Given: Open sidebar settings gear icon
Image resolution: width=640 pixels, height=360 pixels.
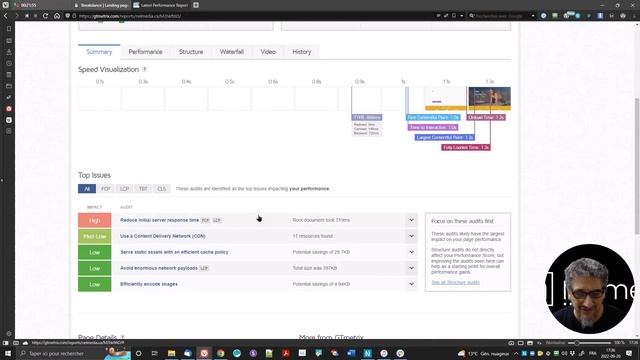Looking at the screenshot, I should coord(9,333).
